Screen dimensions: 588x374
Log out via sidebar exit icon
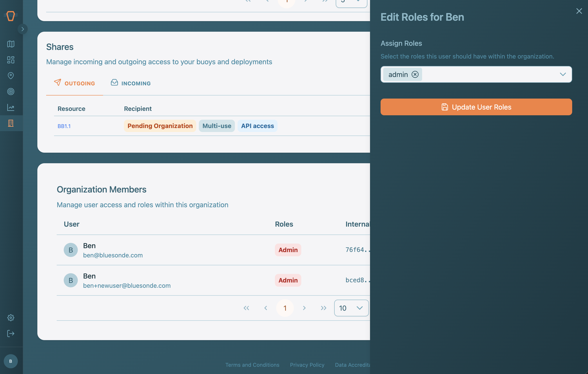(x=11, y=334)
